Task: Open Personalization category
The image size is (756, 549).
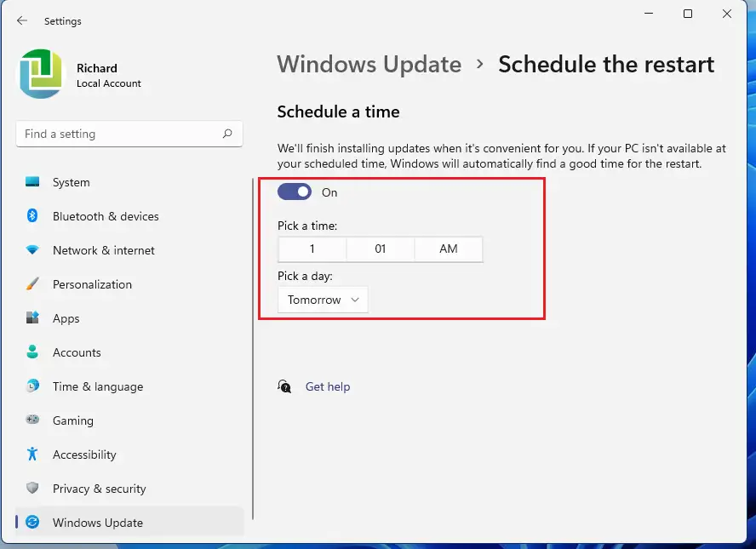Action: pos(129,284)
